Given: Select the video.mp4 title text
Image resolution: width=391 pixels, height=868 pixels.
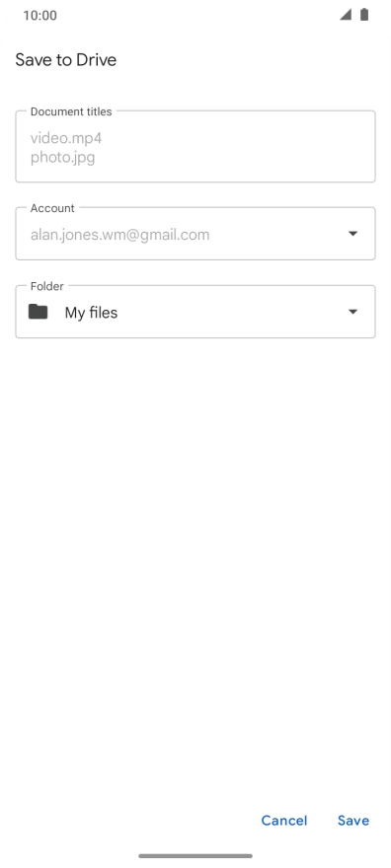Looking at the screenshot, I should pos(66,138).
